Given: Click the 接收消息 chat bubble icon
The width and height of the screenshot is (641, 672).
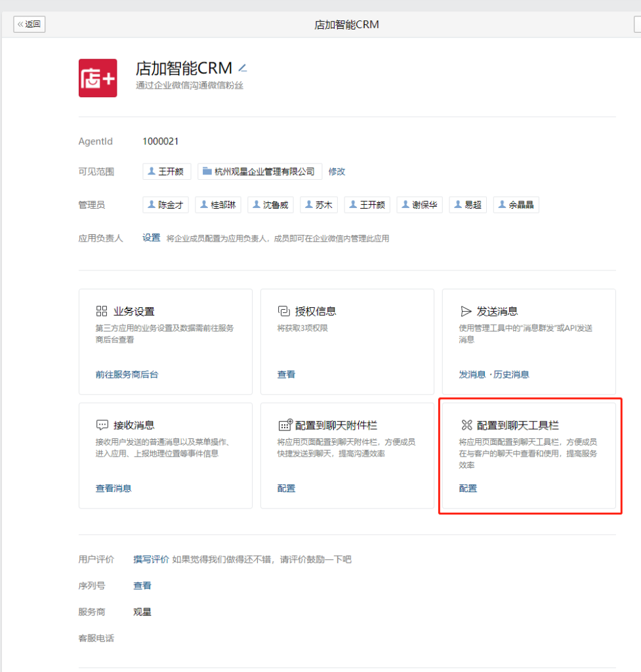Looking at the screenshot, I should [x=102, y=425].
